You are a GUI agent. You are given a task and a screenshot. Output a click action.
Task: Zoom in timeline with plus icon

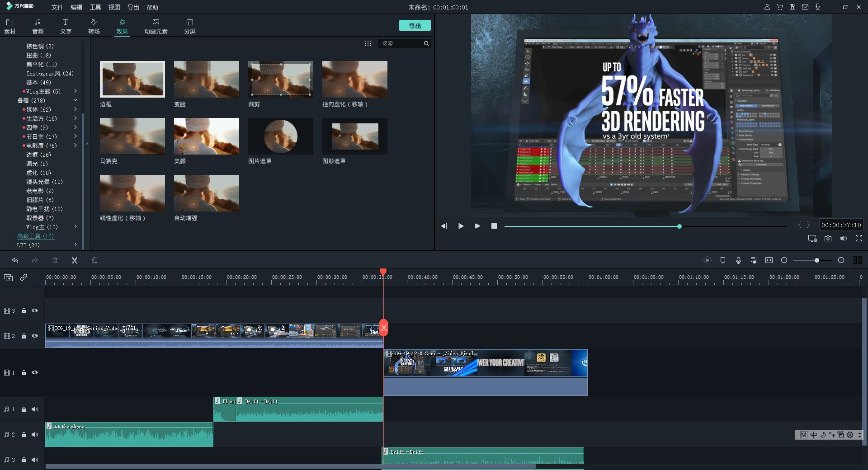[x=841, y=260]
